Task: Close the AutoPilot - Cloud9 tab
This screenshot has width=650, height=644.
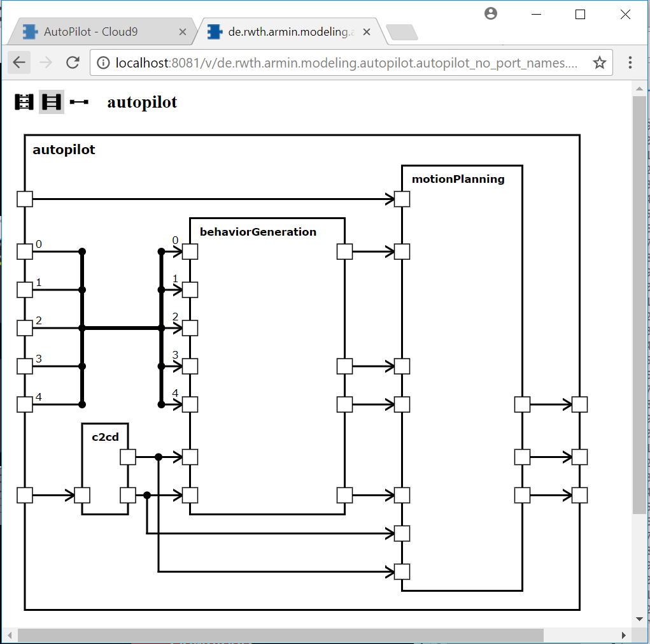Action: tap(183, 32)
